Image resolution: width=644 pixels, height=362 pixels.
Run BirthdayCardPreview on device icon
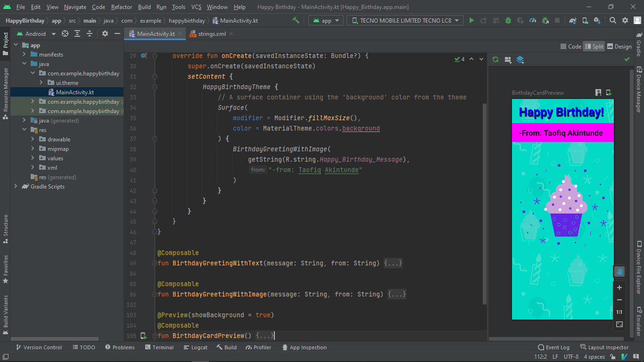point(609,93)
